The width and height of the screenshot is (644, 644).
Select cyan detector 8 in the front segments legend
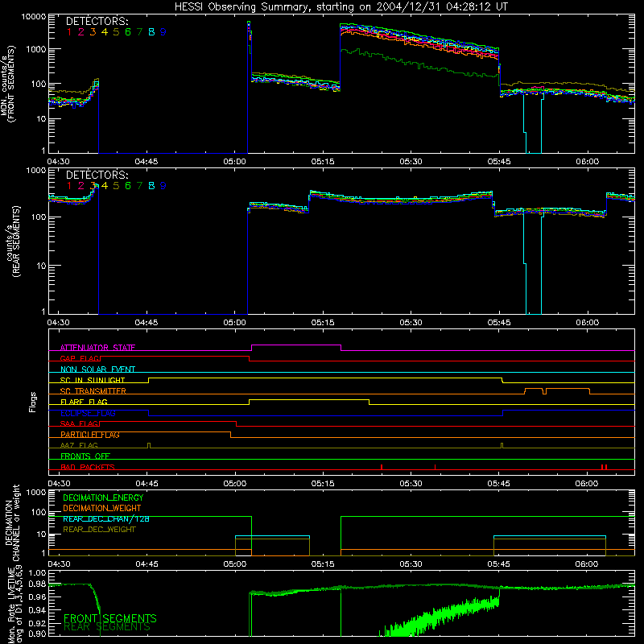(151, 32)
